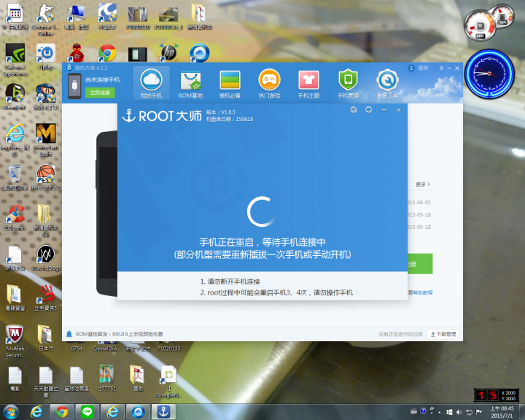Open the 手机主题 themes tab
Viewport: 525px width, 420px height.
308,83
